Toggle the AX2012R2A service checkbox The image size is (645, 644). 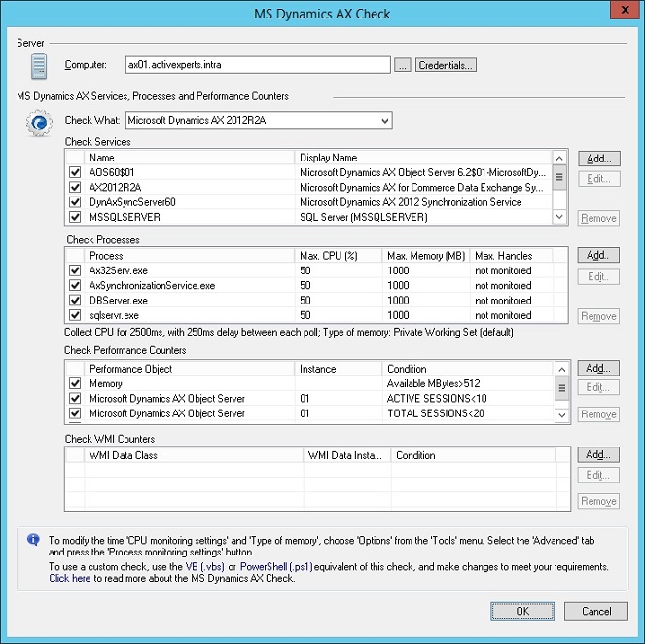[75, 187]
